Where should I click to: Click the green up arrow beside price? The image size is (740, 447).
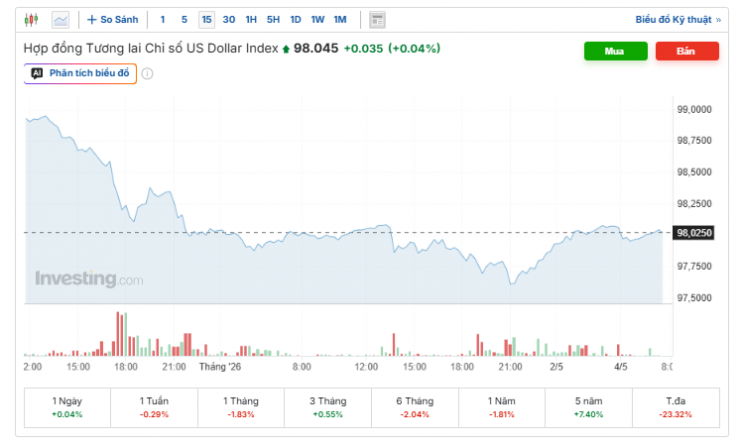pos(286,49)
